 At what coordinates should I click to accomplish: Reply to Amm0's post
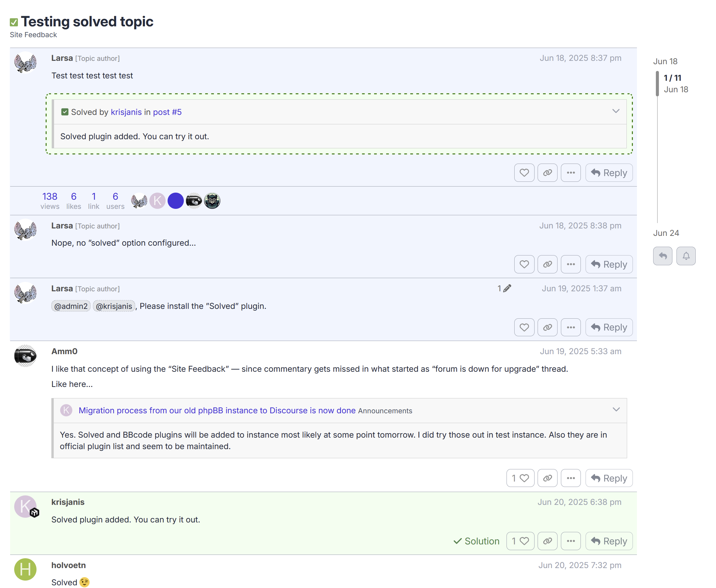(x=609, y=478)
